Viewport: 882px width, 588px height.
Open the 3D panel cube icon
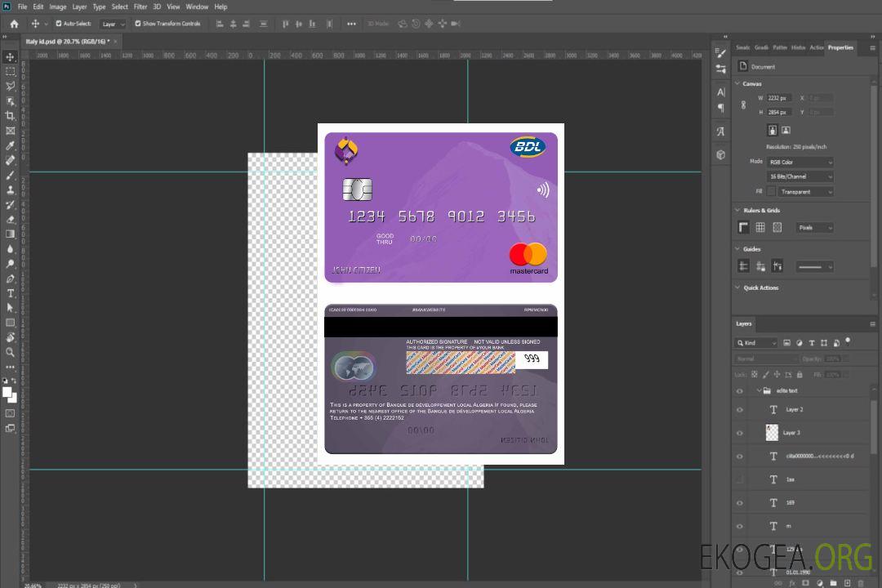click(x=720, y=154)
